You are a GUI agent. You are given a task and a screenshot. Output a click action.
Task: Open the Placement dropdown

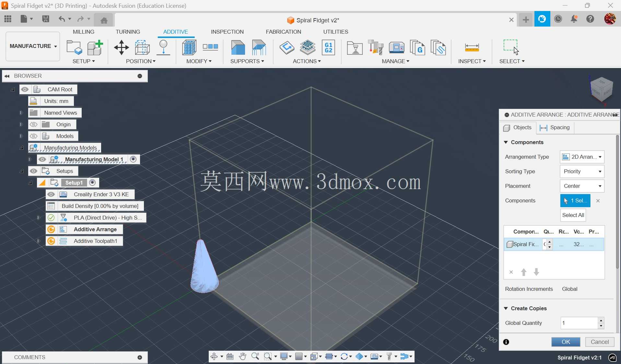582,186
